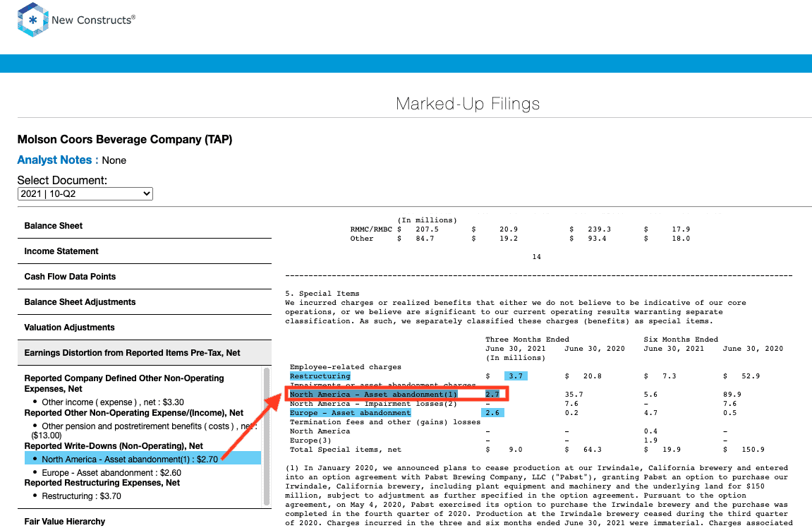Click the Marked-Up Filings heading
The height and width of the screenshot is (528, 812).
(468, 104)
